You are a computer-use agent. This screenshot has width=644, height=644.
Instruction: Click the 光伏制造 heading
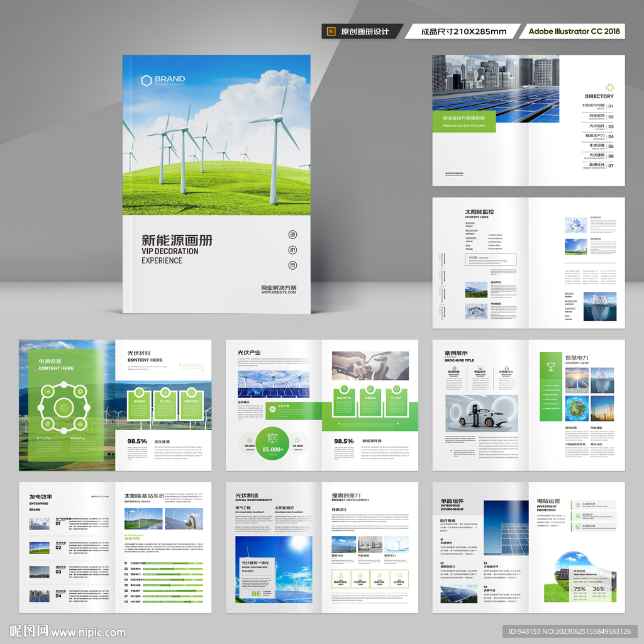coord(247,496)
